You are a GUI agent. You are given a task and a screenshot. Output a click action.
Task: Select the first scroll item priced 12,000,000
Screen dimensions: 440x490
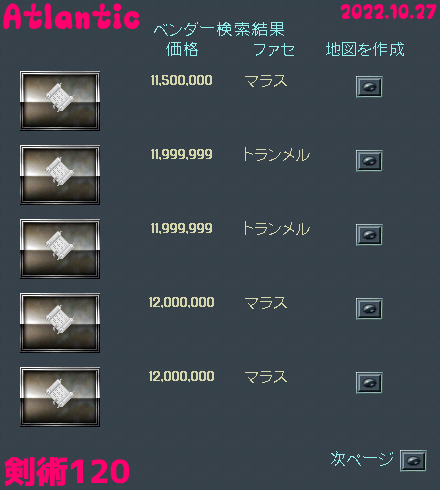(x=60, y=323)
